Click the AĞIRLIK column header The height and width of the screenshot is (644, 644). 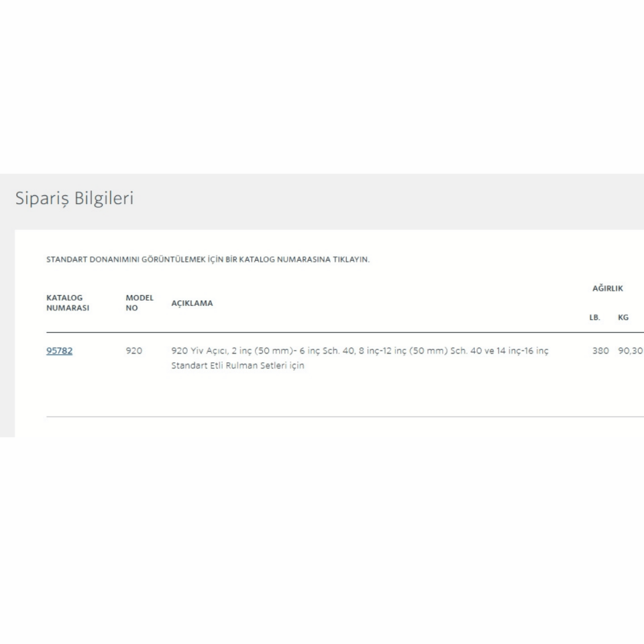tap(608, 288)
